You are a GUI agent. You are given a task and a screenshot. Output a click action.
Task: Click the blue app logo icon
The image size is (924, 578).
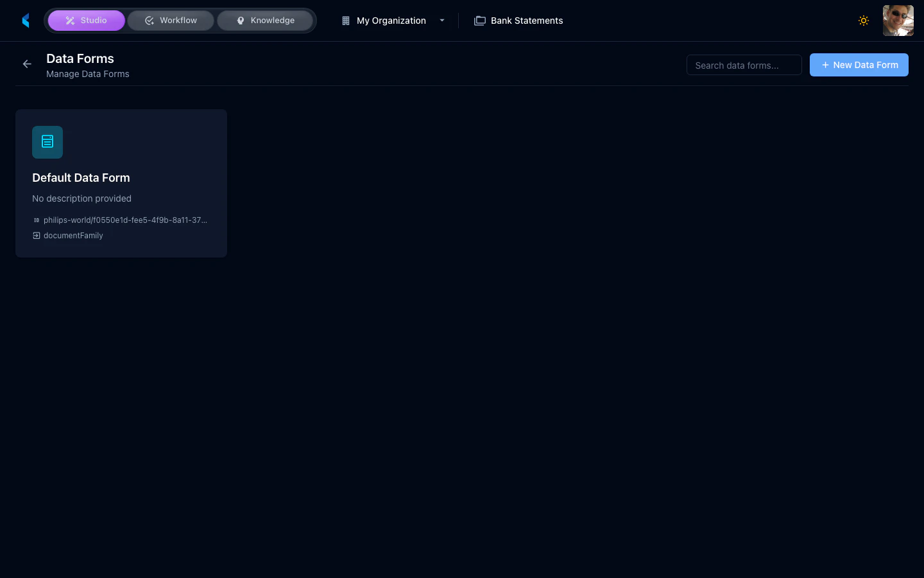pyautogui.click(x=26, y=21)
